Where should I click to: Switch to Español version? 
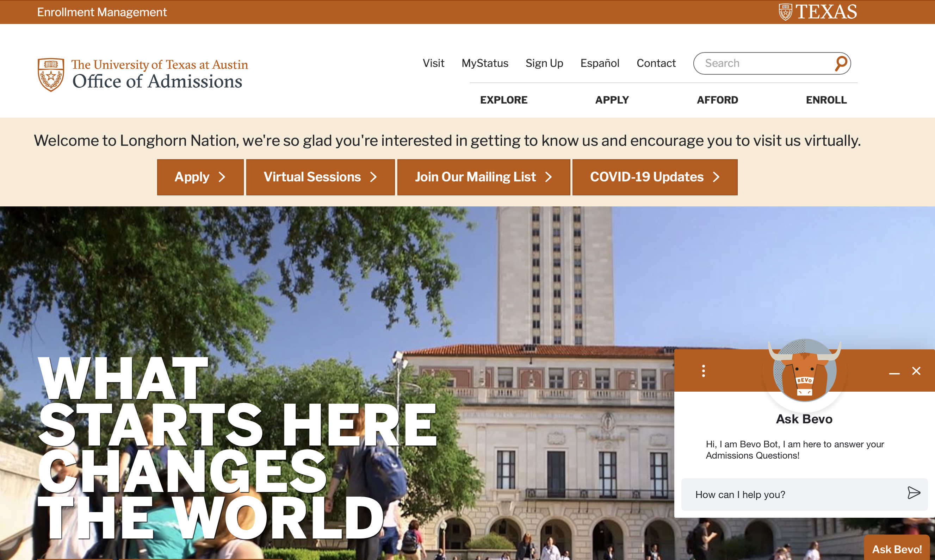click(600, 63)
